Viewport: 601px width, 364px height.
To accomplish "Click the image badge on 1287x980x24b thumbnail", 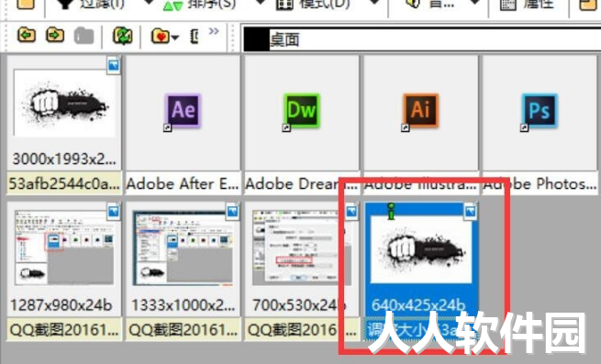I will pos(114,212).
